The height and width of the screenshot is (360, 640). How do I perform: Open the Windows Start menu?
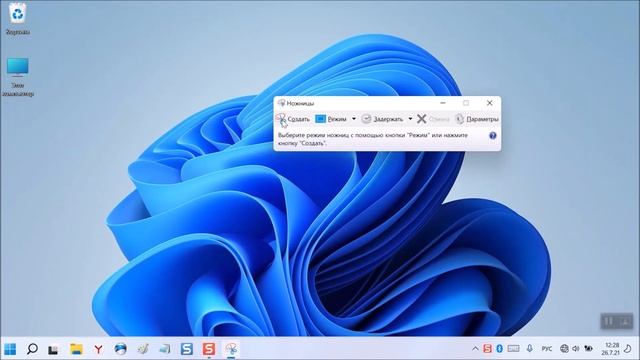pos(10,349)
